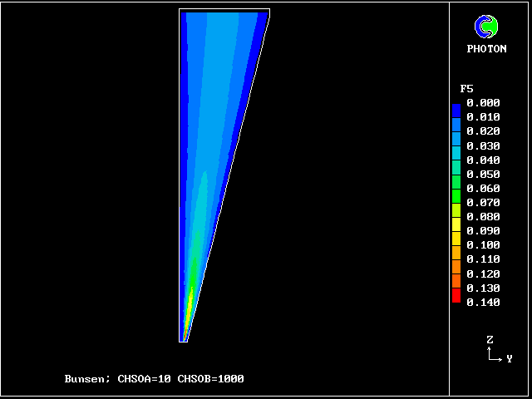This screenshot has height=399, width=532.
Task: Select the Bunsen CHSOA=10 CHSOB=1000 caption
Action: [x=154, y=379]
